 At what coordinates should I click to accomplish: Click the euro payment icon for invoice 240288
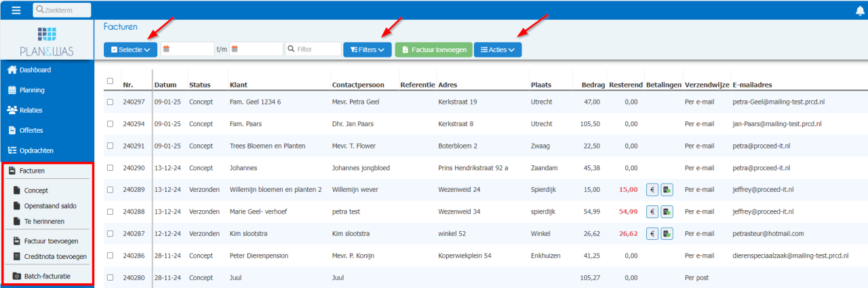coord(652,211)
